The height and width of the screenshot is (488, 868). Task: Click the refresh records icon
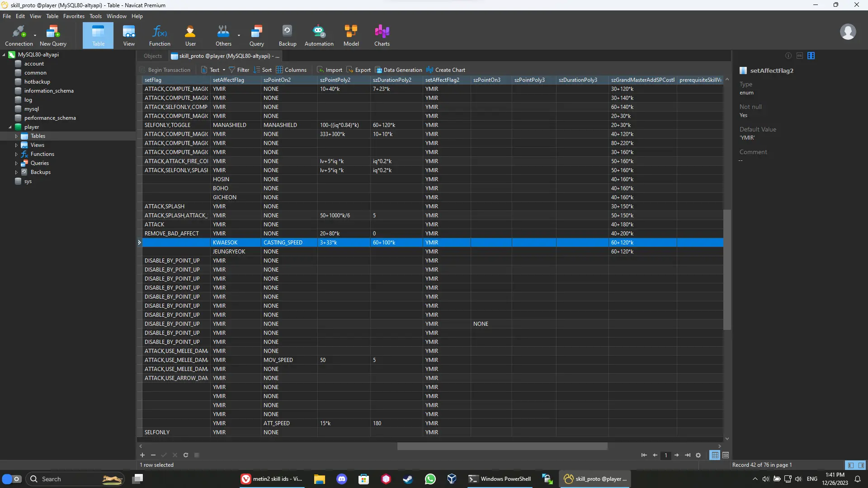186,455
